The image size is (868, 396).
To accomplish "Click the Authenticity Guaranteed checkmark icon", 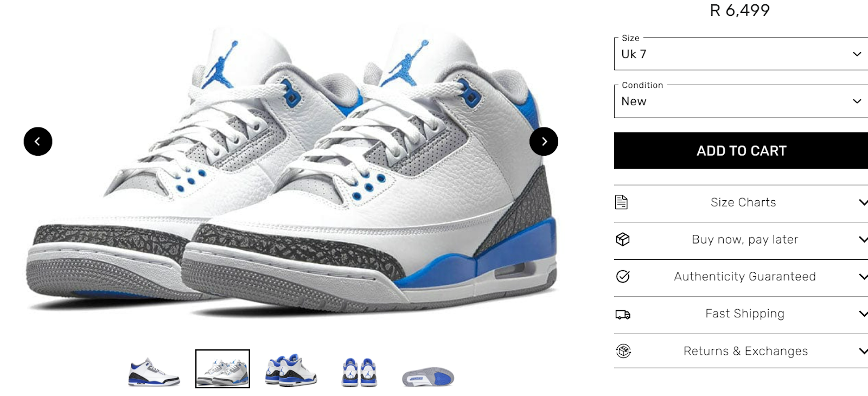I will coord(623,277).
